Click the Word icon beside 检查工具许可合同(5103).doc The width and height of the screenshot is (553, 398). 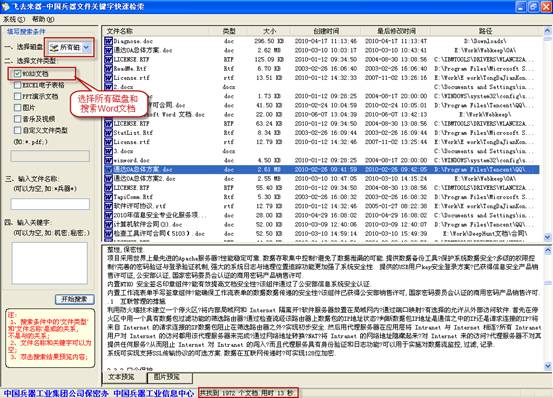coord(108,234)
